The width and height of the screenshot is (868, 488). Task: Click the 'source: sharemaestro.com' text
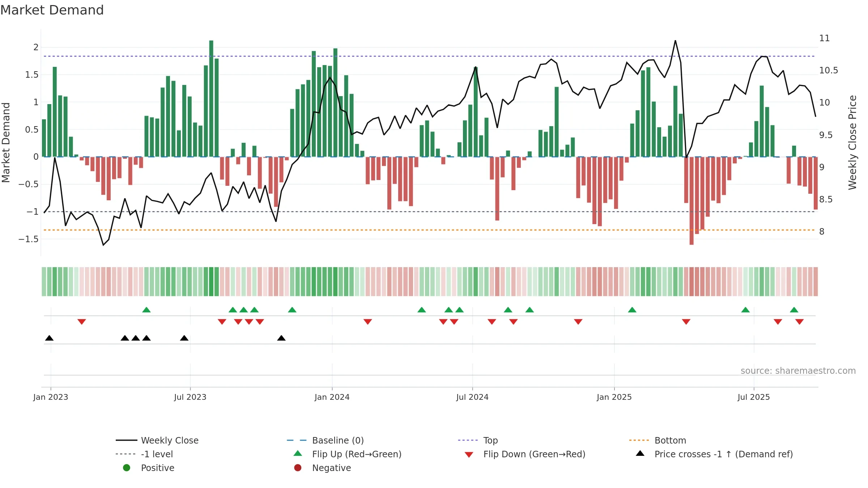798,371
